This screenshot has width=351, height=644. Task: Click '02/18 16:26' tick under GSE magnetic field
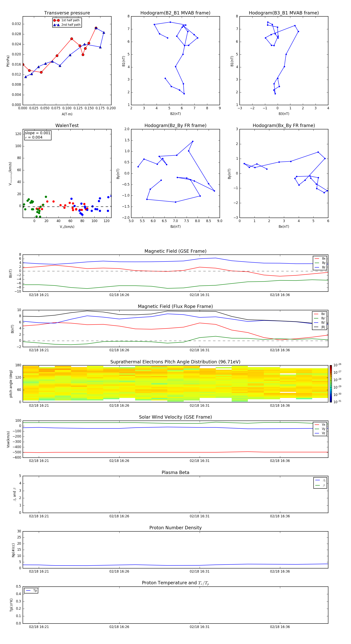coord(119,295)
